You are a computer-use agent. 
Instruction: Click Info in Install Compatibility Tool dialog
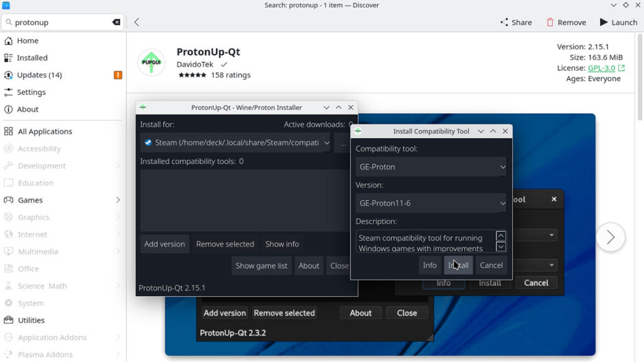pos(430,265)
